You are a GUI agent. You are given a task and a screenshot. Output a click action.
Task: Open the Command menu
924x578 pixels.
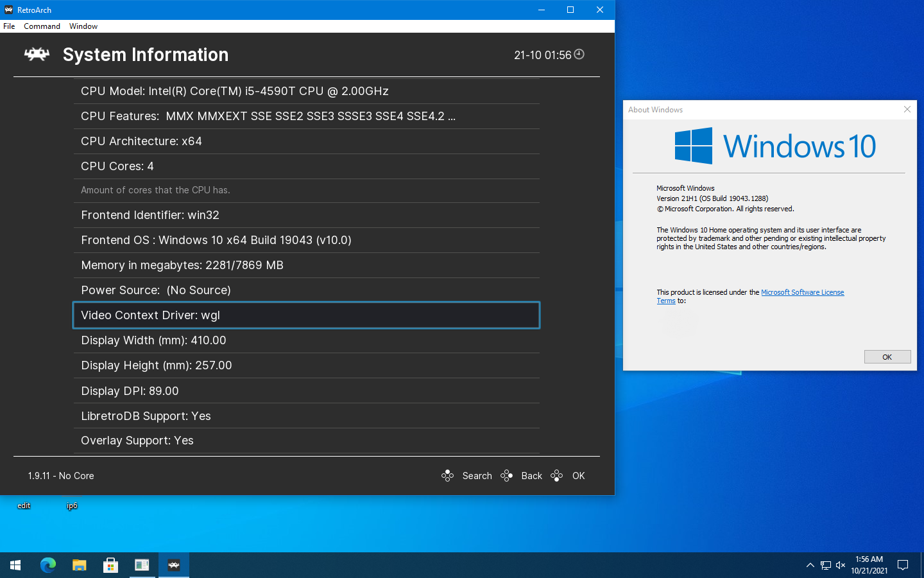click(x=42, y=26)
